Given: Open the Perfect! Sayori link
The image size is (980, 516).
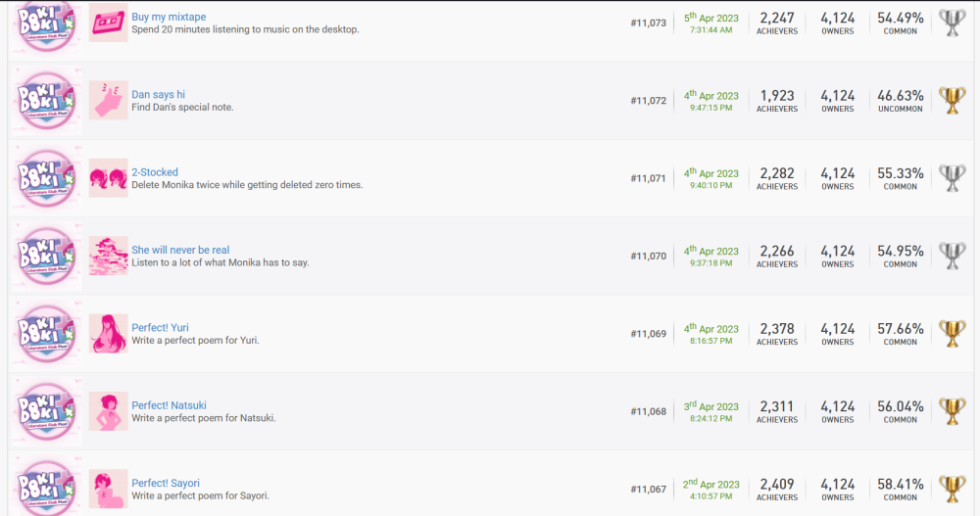Looking at the screenshot, I should coord(166,483).
